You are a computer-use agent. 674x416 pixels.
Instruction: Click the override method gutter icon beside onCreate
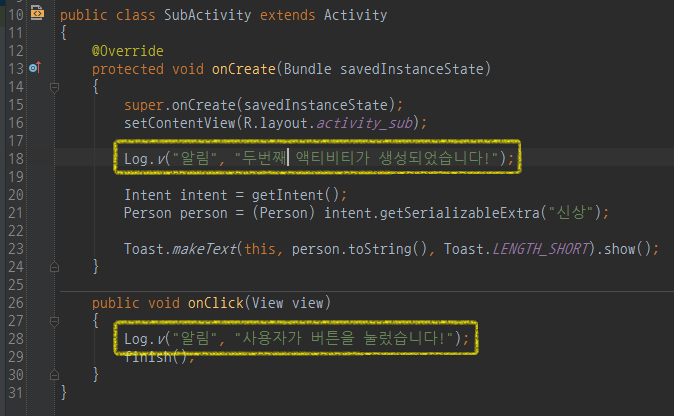(x=35, y=67)
